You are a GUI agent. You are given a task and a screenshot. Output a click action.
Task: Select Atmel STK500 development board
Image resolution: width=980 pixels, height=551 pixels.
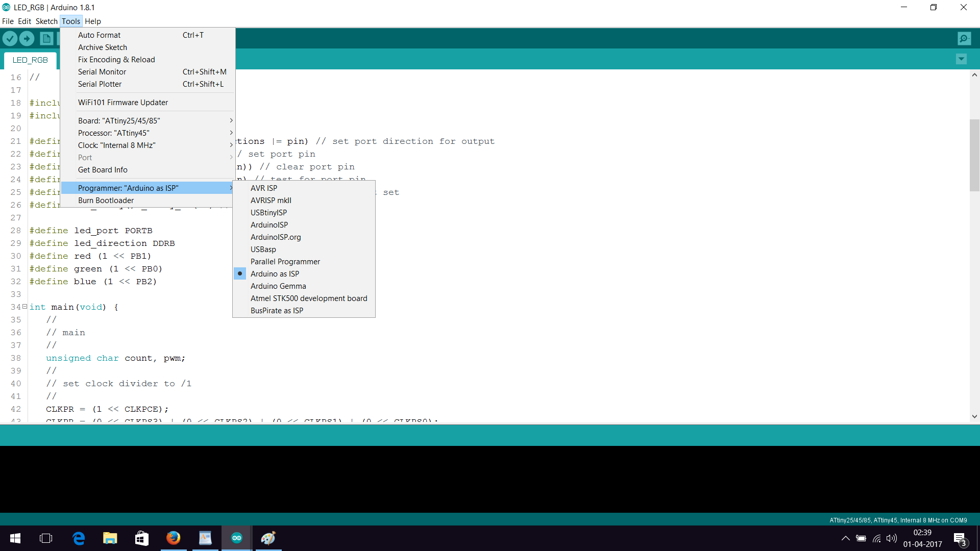[x=304, y=298]
